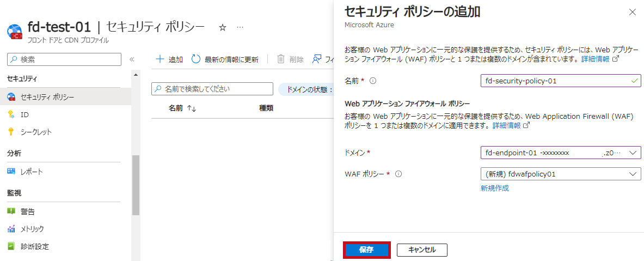The image size is (644, 261).
Task: Click the 監視 section heading
Action: [14, 193]
